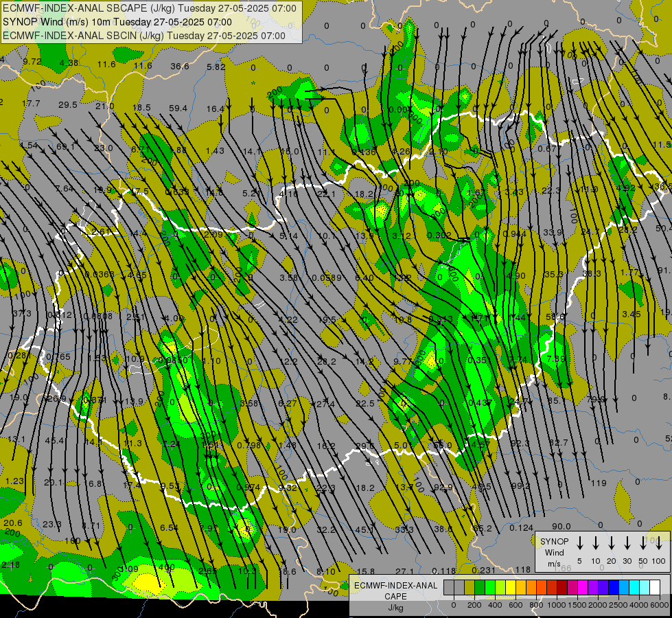The height and width of the screenshot is (618, 672).
Task: Click the map value '20.6'
Action: 13,523
